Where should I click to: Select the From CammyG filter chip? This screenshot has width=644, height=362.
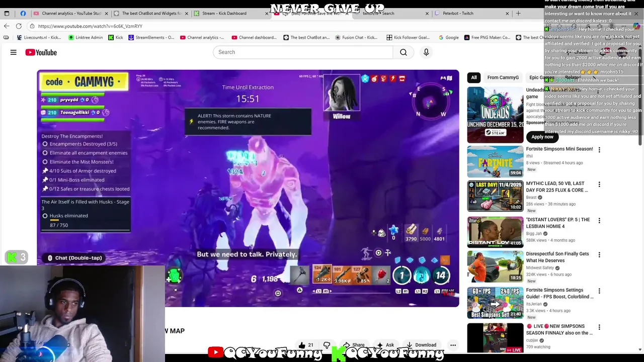click(503, 77)
